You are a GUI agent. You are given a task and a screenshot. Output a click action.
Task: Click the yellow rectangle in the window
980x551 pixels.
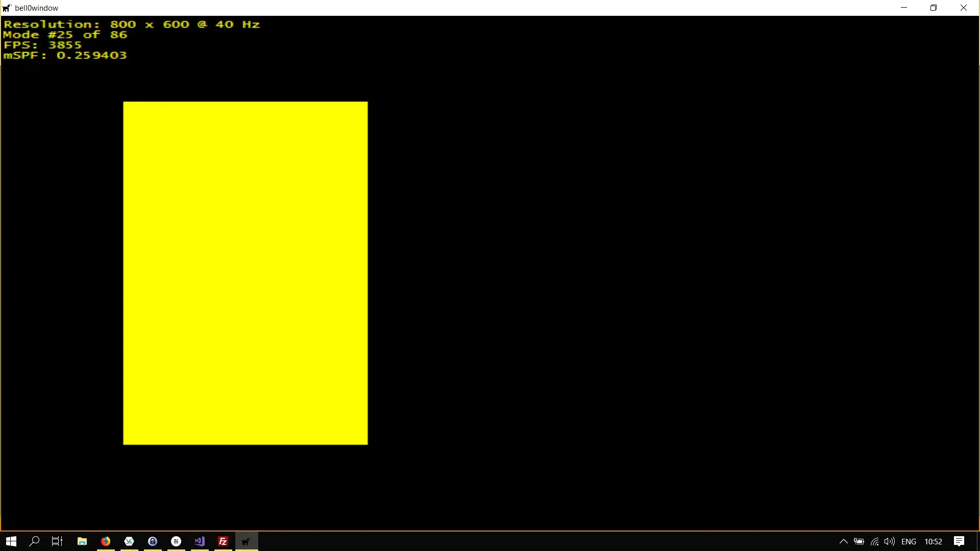tap(245, 273)
